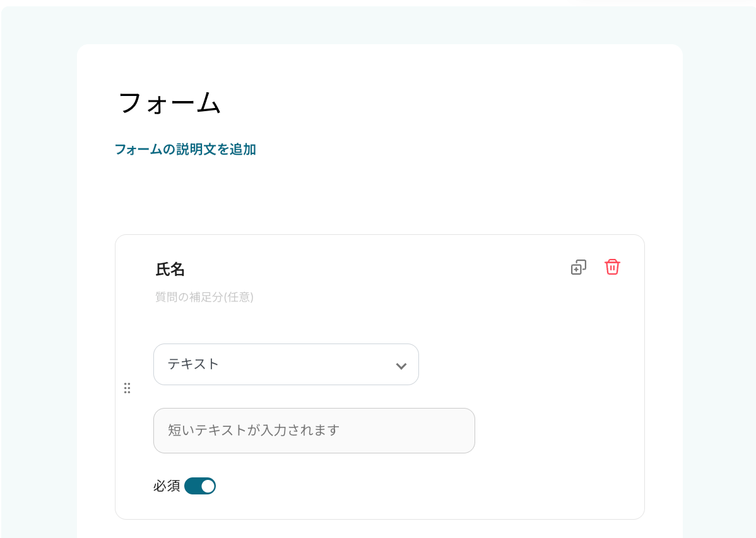Click the 短いテキストが入力されます input box
This screenshot has width=756, height=538.
click(314, 431)
